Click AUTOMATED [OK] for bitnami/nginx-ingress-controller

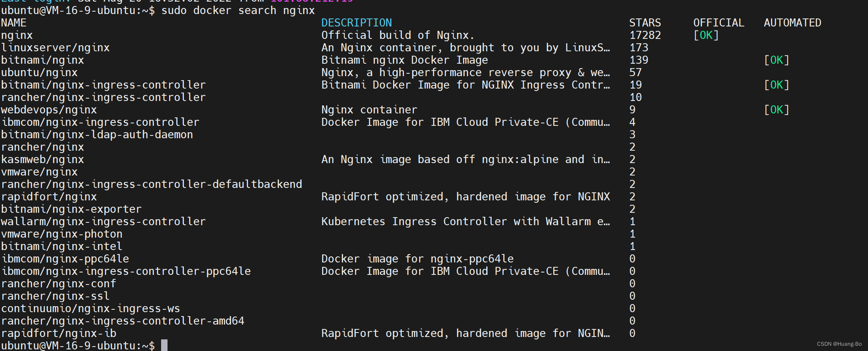pos(777,85)
